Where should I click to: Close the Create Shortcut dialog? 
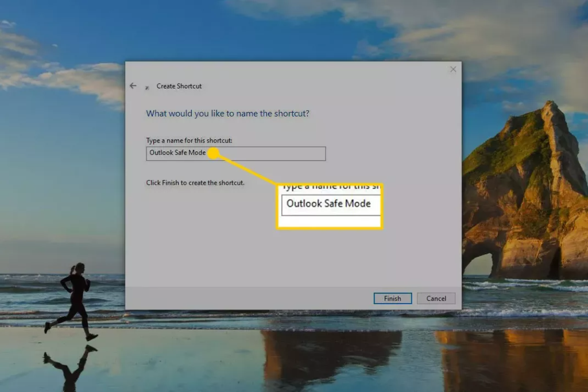point(453,69)
